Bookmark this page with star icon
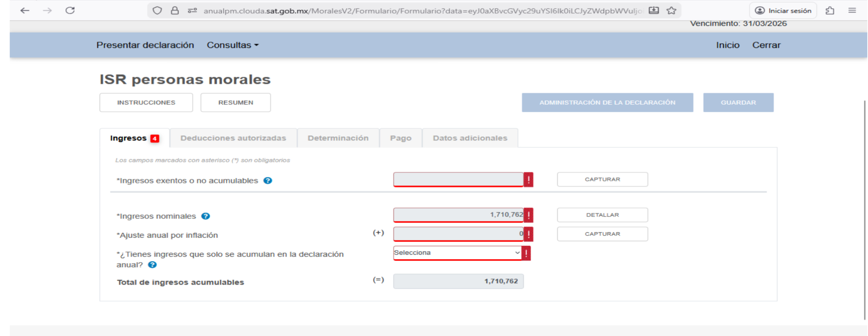 [x=671, y=10]
